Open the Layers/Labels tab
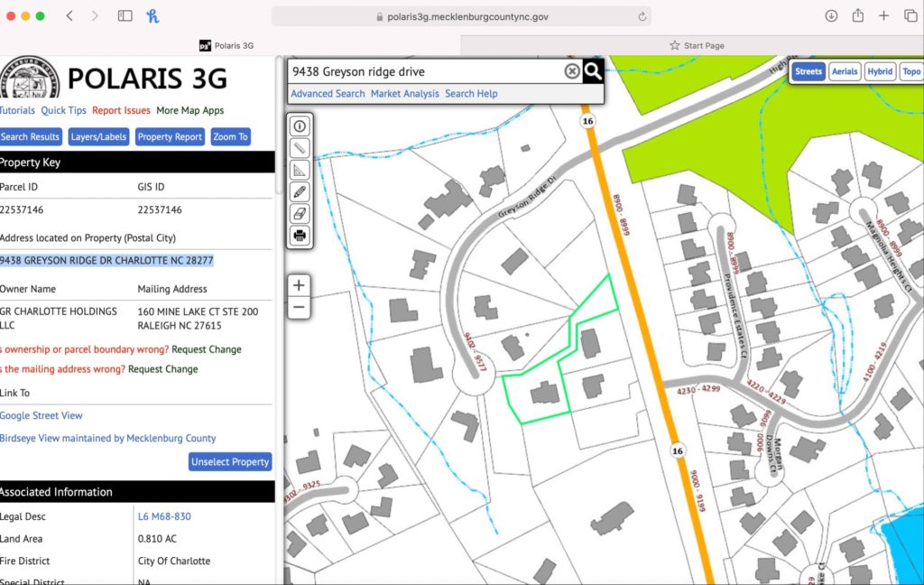This screenshot has height=585, width=924. tap(98, 137)
